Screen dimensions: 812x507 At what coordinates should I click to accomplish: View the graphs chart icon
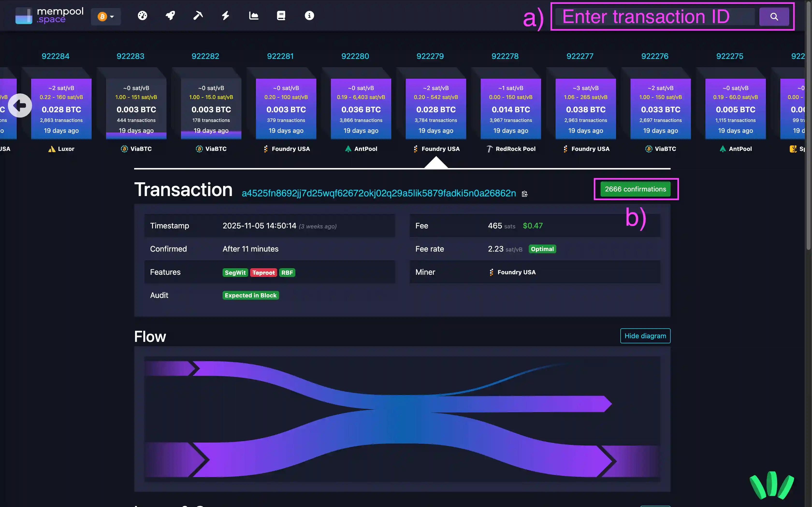[x=254, y=15]
